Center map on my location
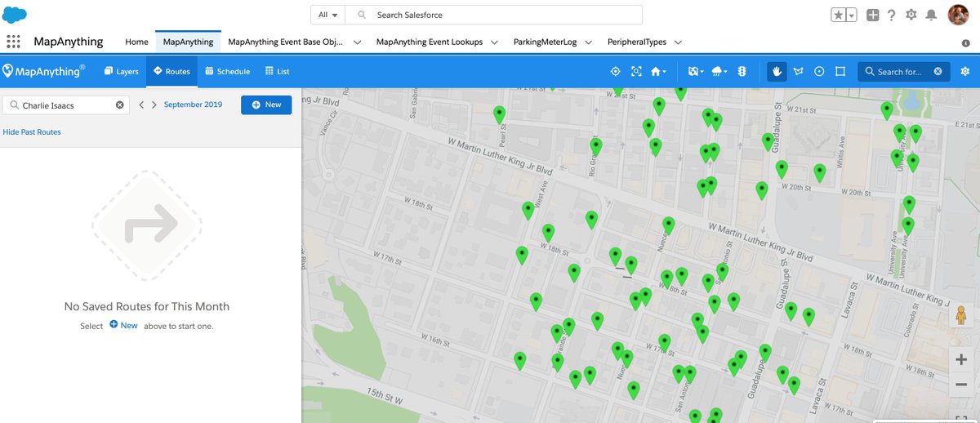This screenshot has height=423, width=980. coord(616,71)
